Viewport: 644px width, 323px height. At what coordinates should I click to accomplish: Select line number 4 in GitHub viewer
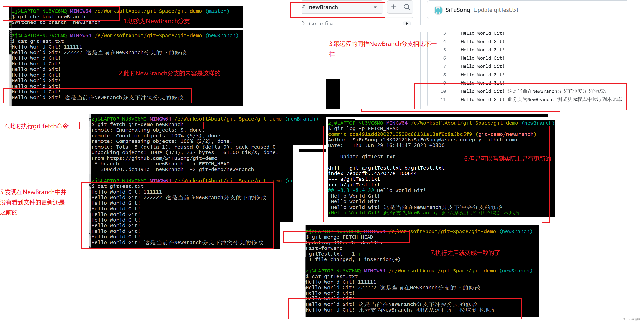tap(445, 42)
